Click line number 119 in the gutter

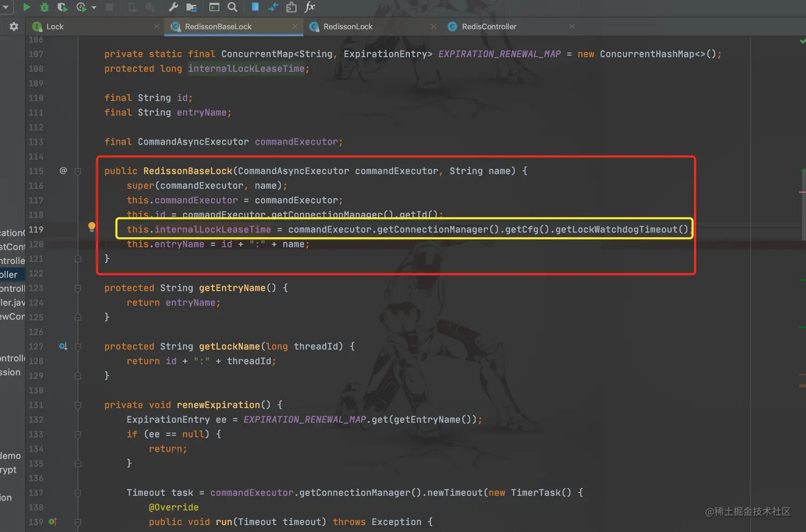tap(36, 229)
